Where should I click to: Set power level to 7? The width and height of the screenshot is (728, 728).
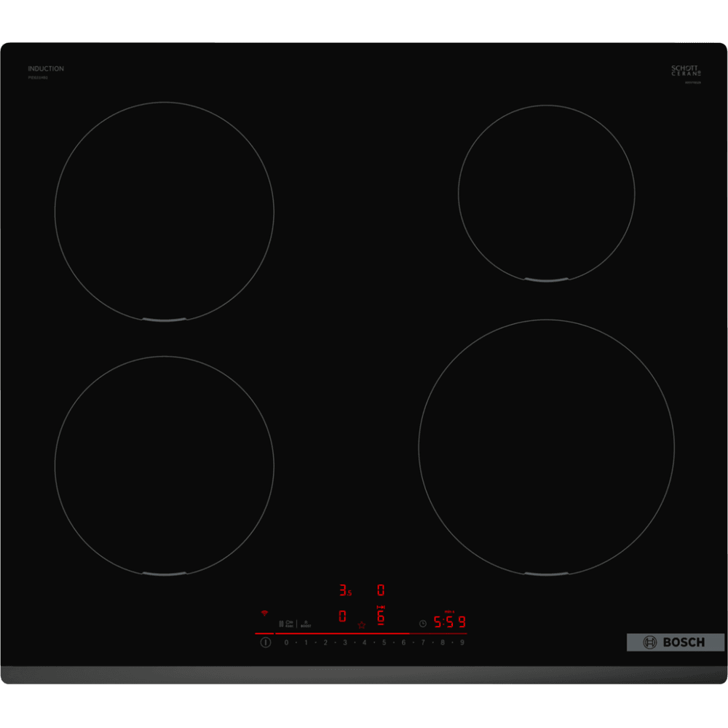pyautogui.click(x=423, y=643)
